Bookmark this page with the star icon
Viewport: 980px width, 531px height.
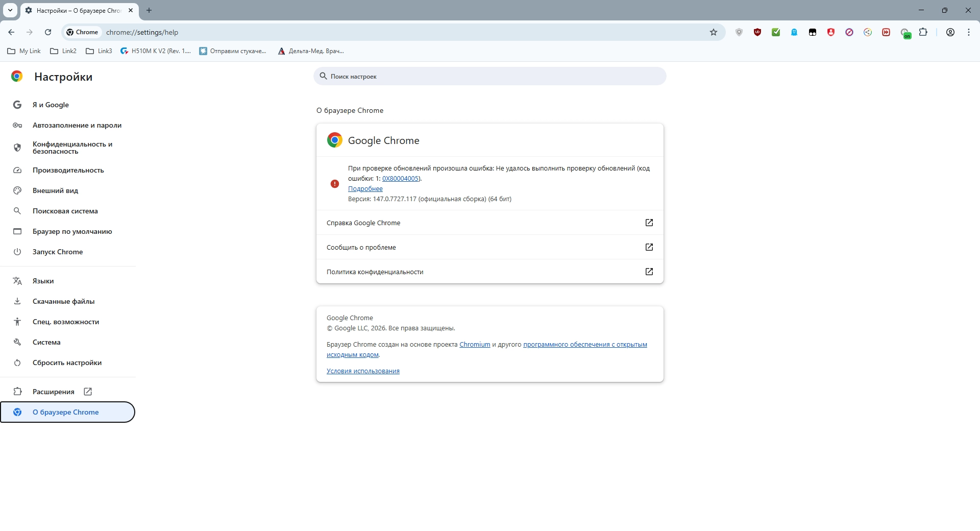(x=714, y=32)
